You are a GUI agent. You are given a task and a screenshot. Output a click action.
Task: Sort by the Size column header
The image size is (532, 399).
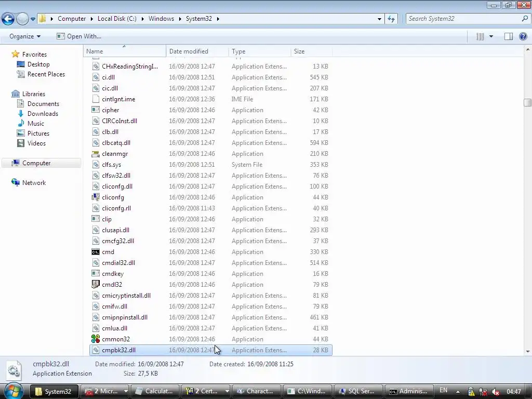(x=312, y=51)
